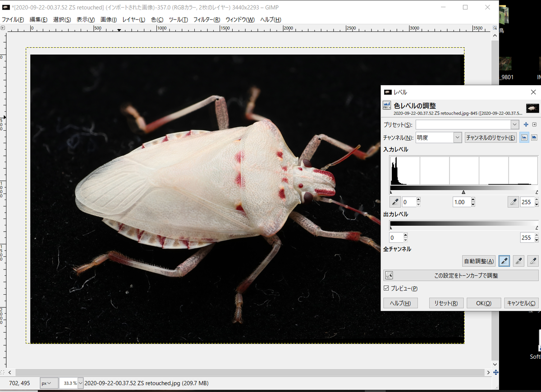541x392 pixels.
Task: Open the フィルター(R) menu
Action: tap(207, 19)
